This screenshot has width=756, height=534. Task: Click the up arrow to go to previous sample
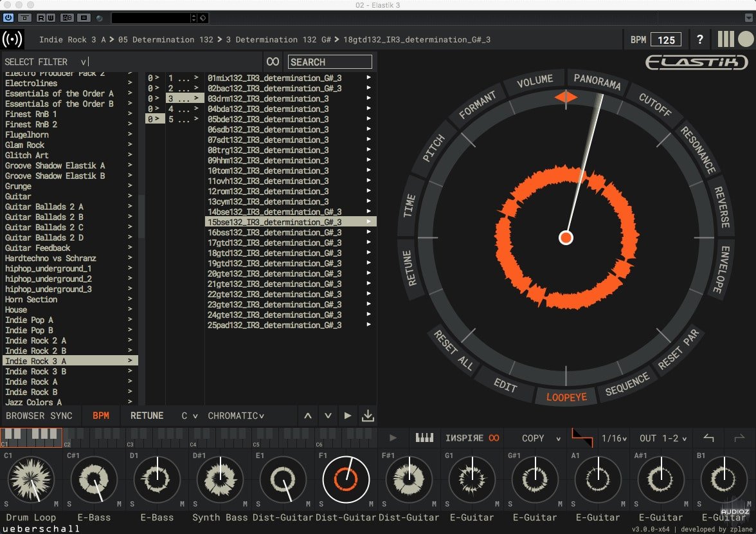[308, 416]
